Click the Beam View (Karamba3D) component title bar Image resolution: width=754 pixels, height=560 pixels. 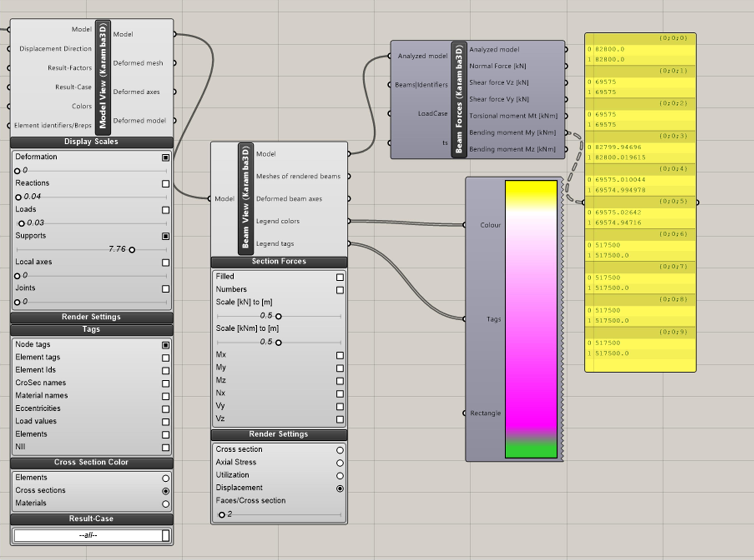point(246,198)
